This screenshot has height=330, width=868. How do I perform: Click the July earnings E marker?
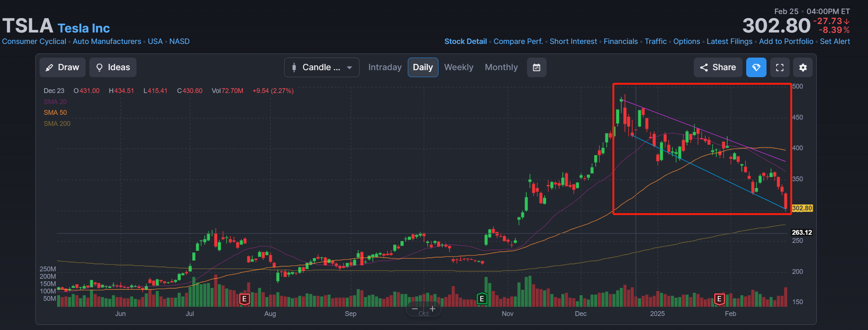(x=245, y=299)
